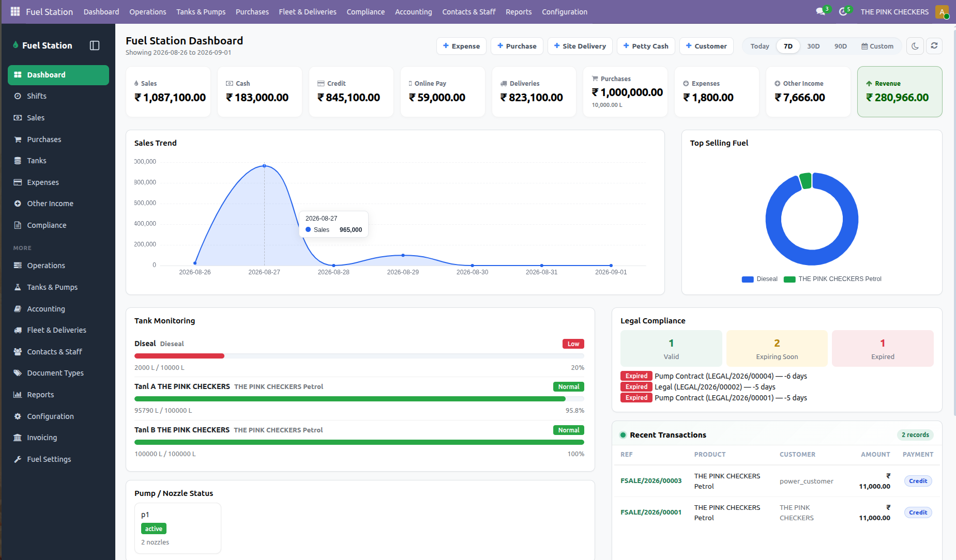Open the Compliance top menu
Image resolution: width=956 pixels, height=560 pixels.
366,12
